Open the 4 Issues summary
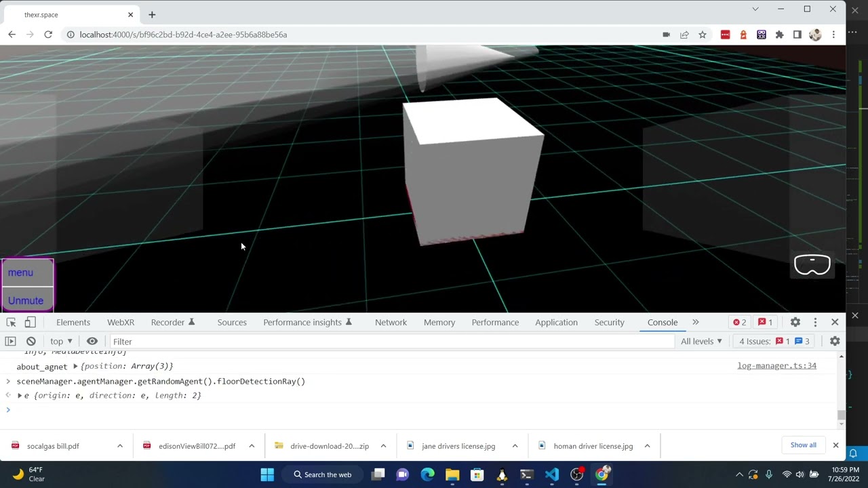The height and width of the screenshot is (488, 868). [x=774, y=341]
